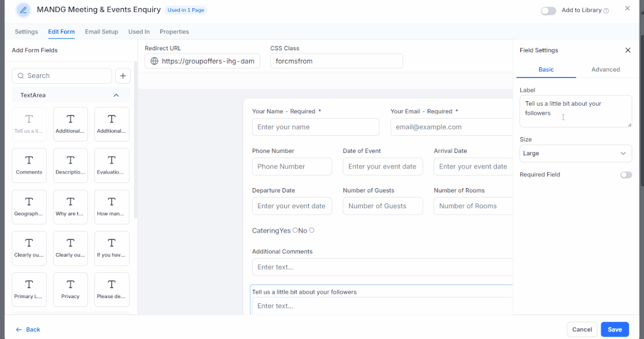Screen dimensions: 644x339
Task: Click the Add Form Fields heading
Action: click(x=35, y=50)
